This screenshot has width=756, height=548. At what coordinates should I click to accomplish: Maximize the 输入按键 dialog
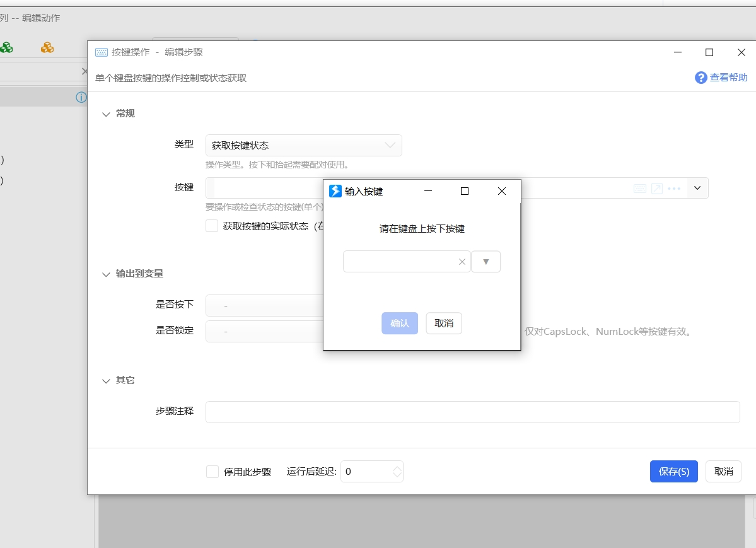[x=465, y=192]
